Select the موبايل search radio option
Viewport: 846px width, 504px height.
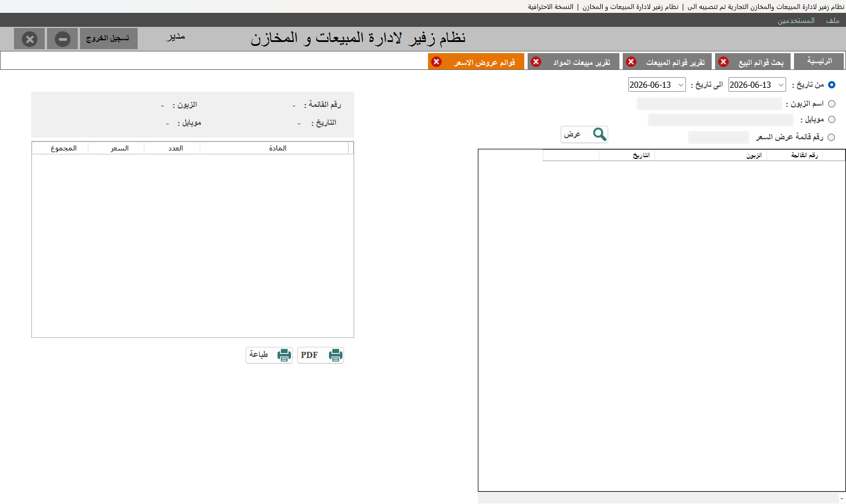pos(831,119)
